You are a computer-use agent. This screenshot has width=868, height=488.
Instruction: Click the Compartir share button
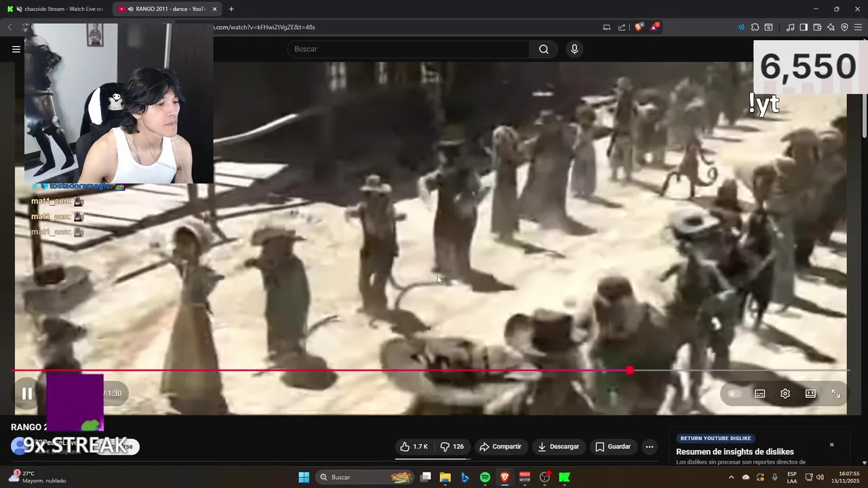tap(500, 447)
